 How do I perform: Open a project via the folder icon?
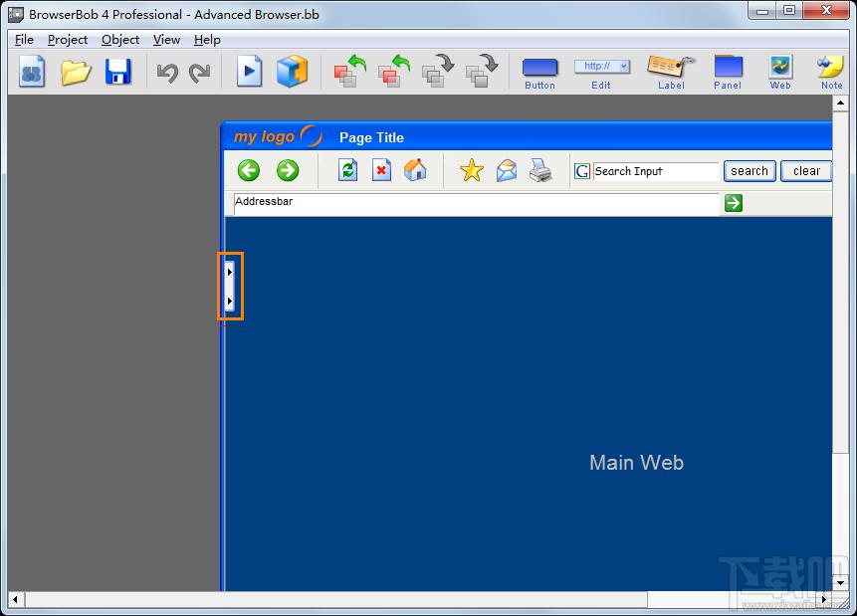tap(76, 72)
